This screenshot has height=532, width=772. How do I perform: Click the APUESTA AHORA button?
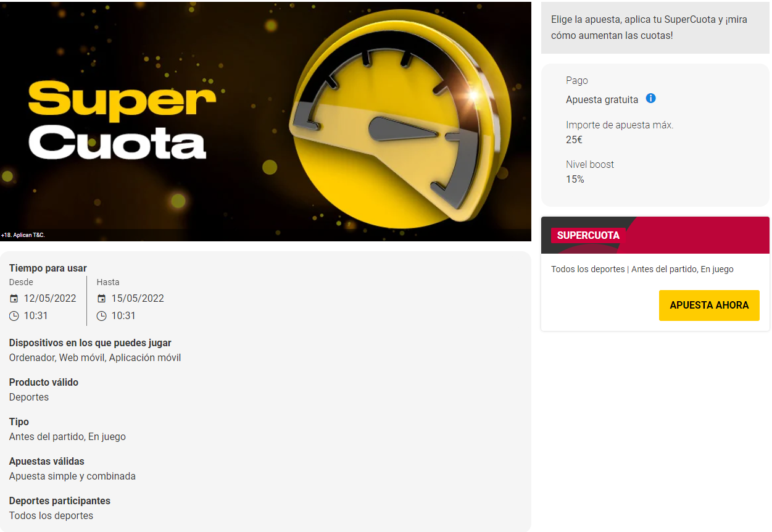tap(709, 305)
